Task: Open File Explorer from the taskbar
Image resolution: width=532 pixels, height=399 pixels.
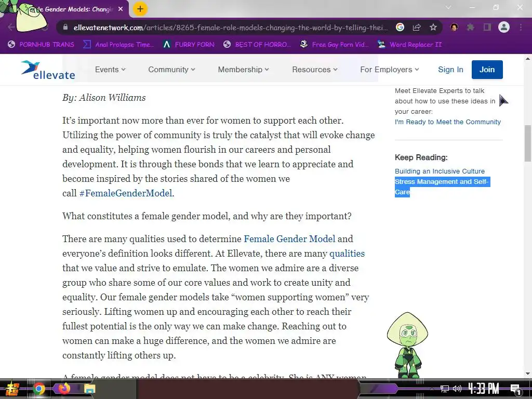Action: pos(90,389)
